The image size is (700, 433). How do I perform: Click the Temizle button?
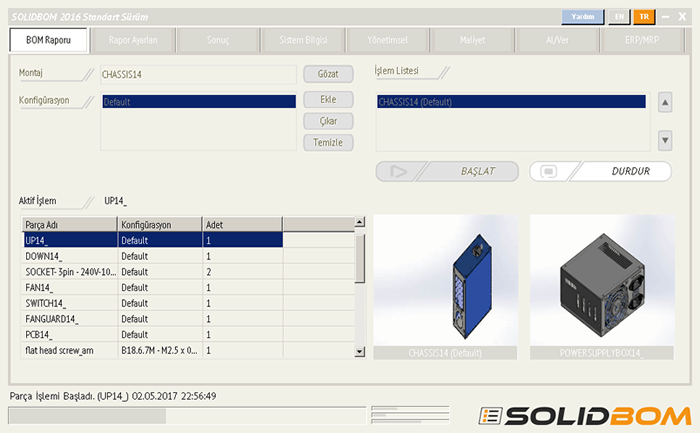tap(328, 142)
